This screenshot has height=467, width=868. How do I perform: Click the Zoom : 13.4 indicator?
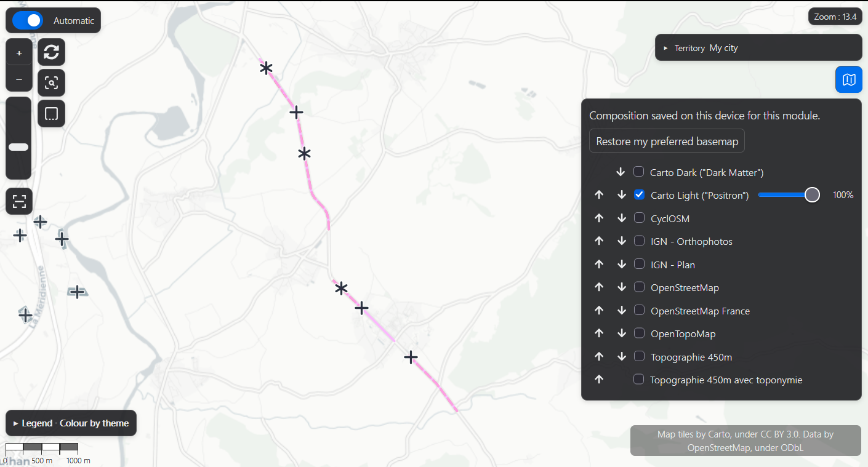(x=835, y=17)
